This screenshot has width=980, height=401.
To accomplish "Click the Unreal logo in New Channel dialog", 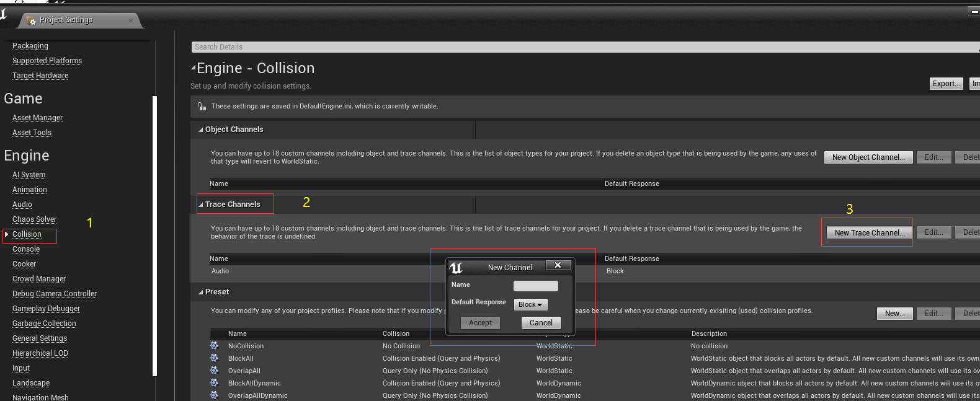I will pyautogui.click(x=456, y=268).
